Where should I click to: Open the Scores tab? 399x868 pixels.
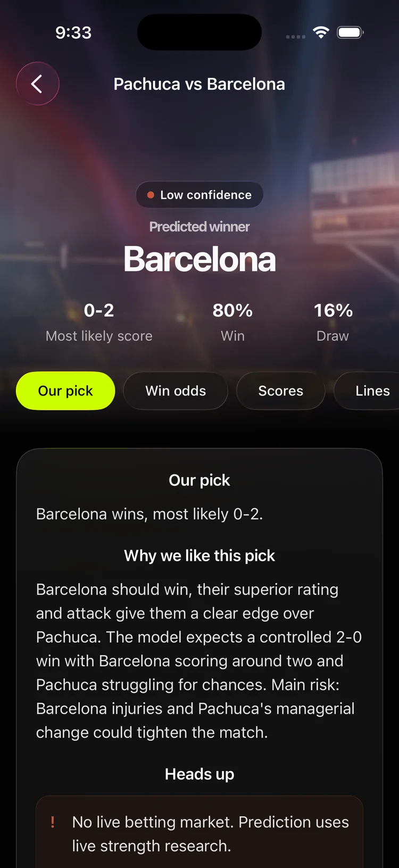[280, 391]
